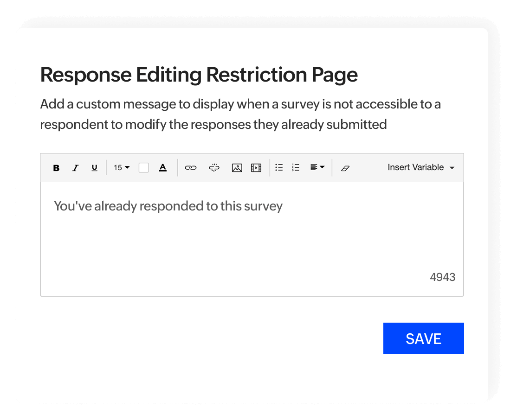Remove the existing hyperlink
The width and height of the screenshot is (517, 420).
pyautogui.click(x=213, y=167)
